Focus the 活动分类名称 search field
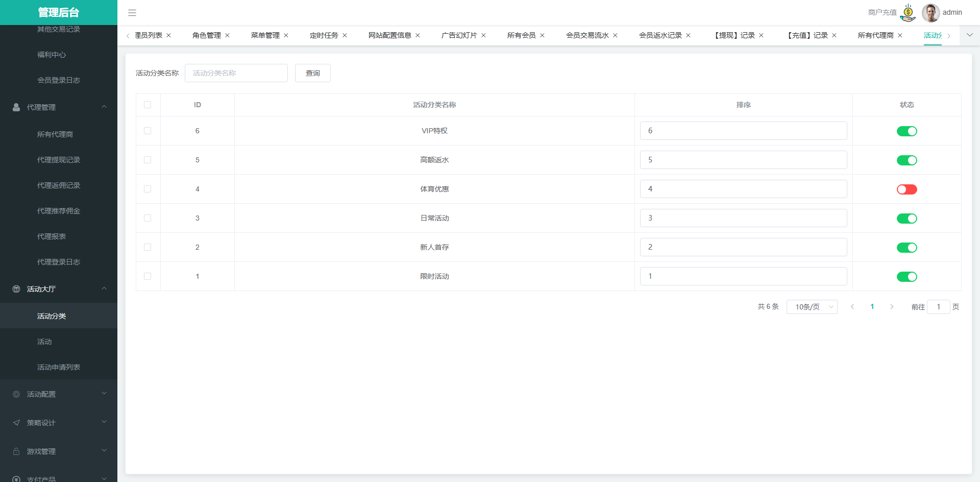Screen dimensions: 980x482 coord(236,73)
